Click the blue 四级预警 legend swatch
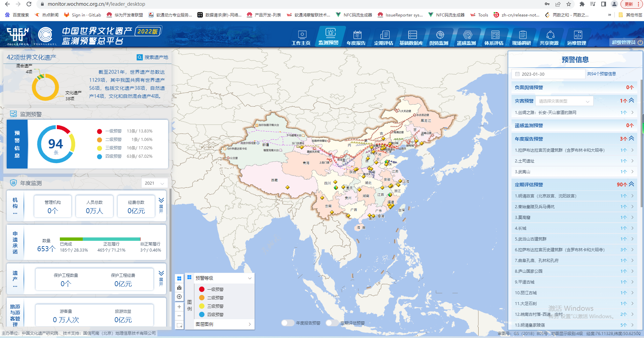Viewport: 644px width, 338px height. (202, 314)
